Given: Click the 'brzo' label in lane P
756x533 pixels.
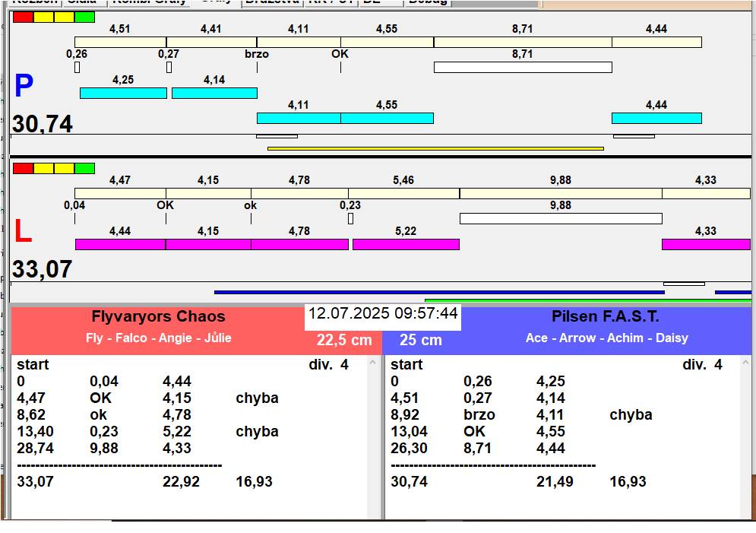Looking at the screenshot, I should click(x=257, y=54).
